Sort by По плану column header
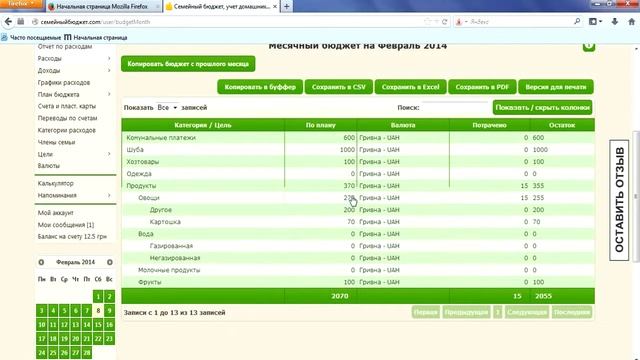Image resolution: width=640 pixels, height=360 pixels. coord(320,125)
